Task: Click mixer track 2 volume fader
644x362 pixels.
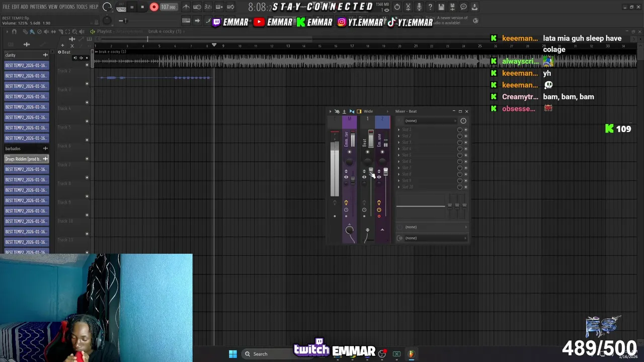Action: coord(385,172)
